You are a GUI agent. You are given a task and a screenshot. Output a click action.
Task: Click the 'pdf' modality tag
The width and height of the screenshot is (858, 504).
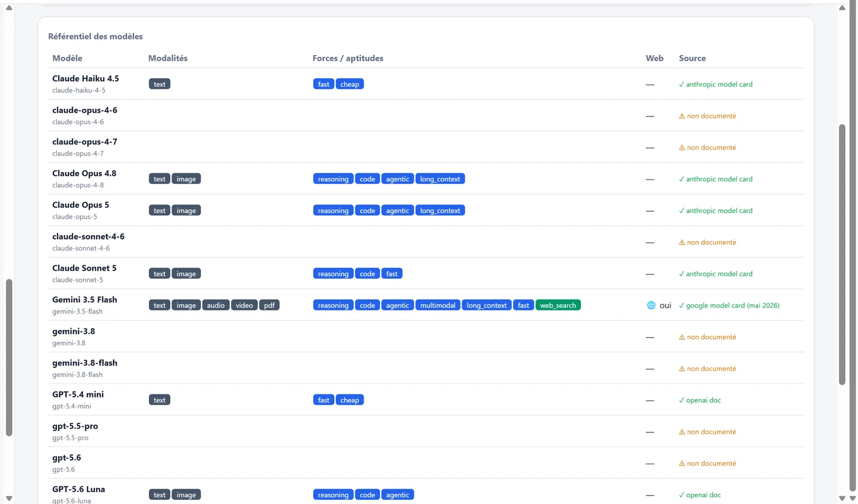click(x=270, y=305)
